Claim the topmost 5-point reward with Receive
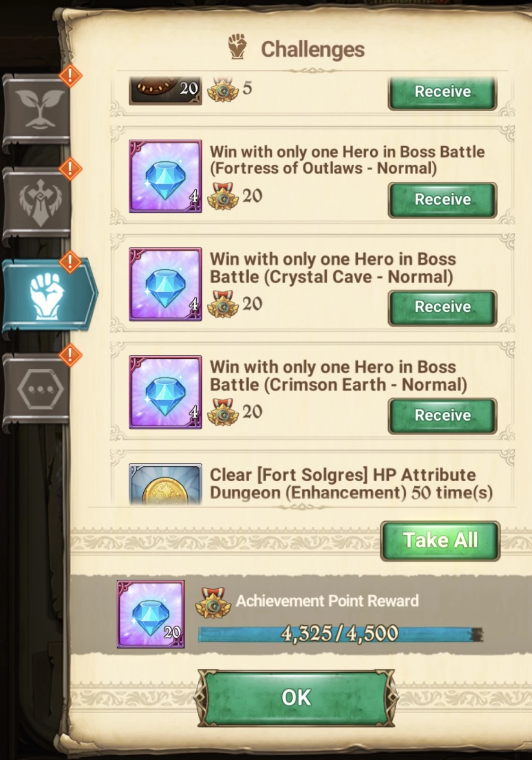This screenshot has width=532, height=760. coord(443,93)
